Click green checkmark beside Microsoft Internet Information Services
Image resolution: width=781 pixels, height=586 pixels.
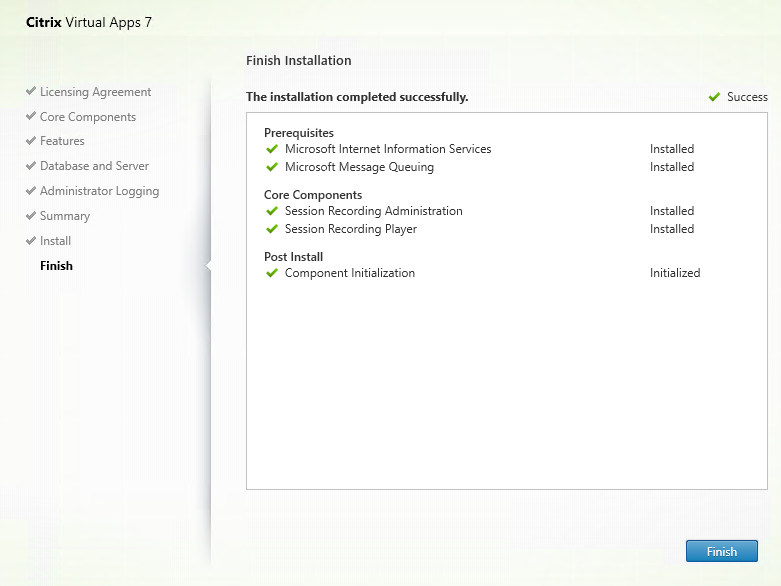click(x=272, y=149)
